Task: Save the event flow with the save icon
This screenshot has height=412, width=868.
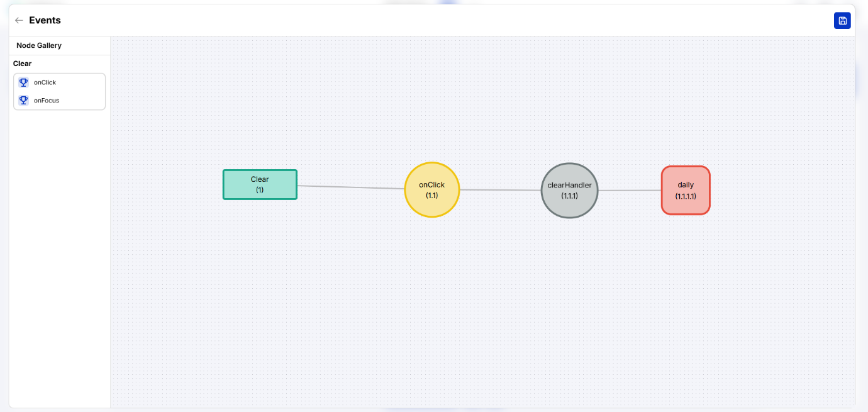Action: coord(842,21)
